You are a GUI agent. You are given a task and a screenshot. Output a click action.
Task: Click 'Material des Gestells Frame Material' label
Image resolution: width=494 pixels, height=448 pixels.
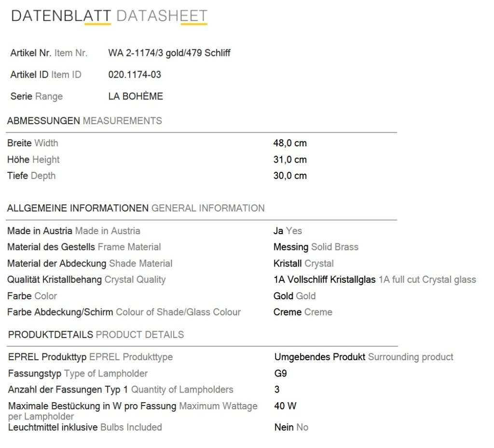tap(84, 247)
